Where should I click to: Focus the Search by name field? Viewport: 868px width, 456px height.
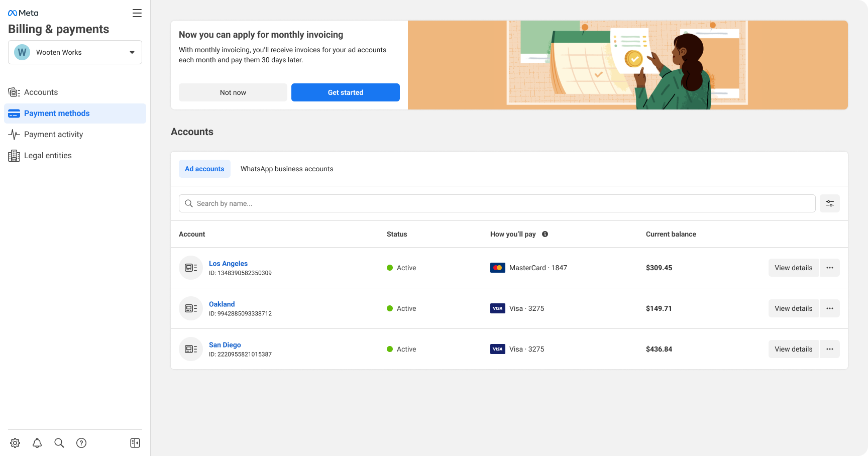[x=497, y=203]
